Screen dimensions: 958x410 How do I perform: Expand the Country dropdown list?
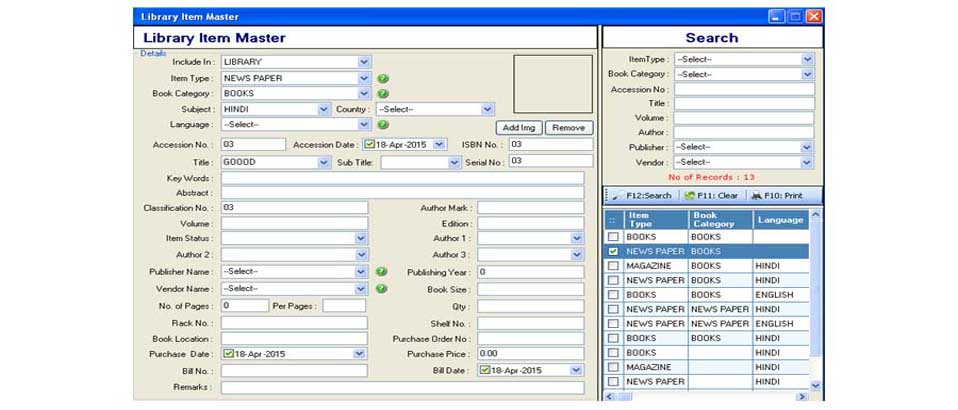coord(487,109)
